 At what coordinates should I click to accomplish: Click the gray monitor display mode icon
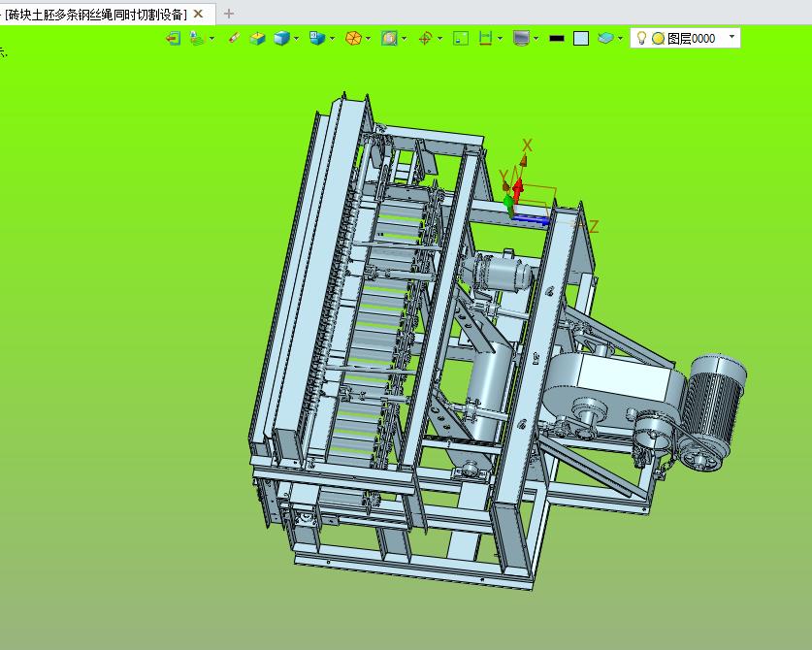coord(522,39)
